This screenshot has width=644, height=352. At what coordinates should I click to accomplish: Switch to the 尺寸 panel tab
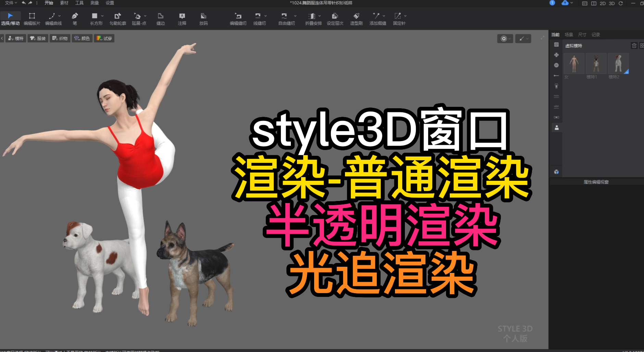click(582, 35)
